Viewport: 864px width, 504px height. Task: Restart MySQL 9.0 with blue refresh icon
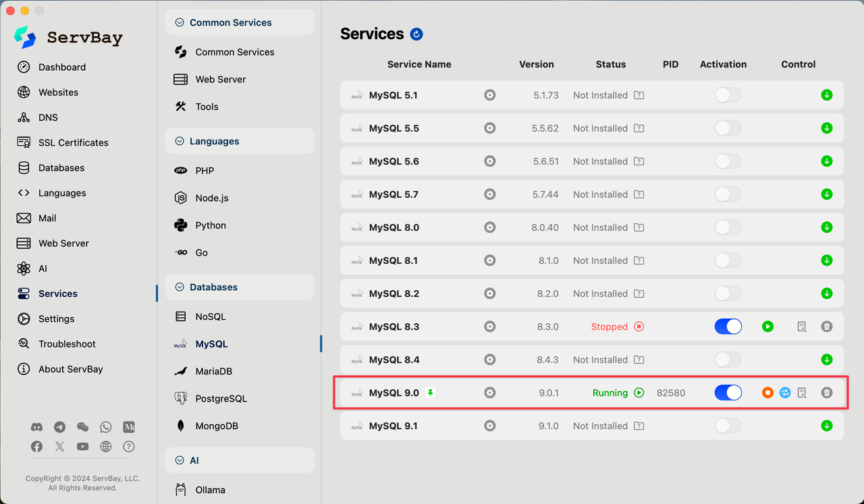[x=785, y=393]
